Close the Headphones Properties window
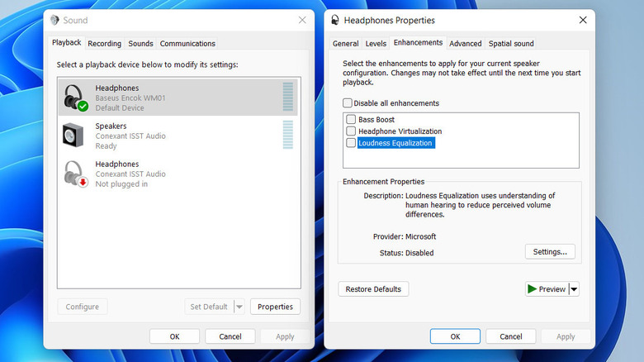 pos(583,20)
